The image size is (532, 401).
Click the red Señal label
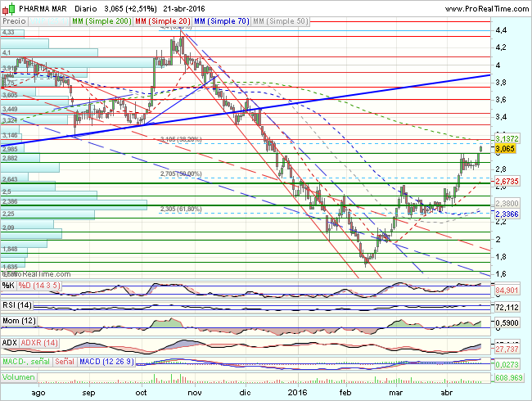pos(65,362)
